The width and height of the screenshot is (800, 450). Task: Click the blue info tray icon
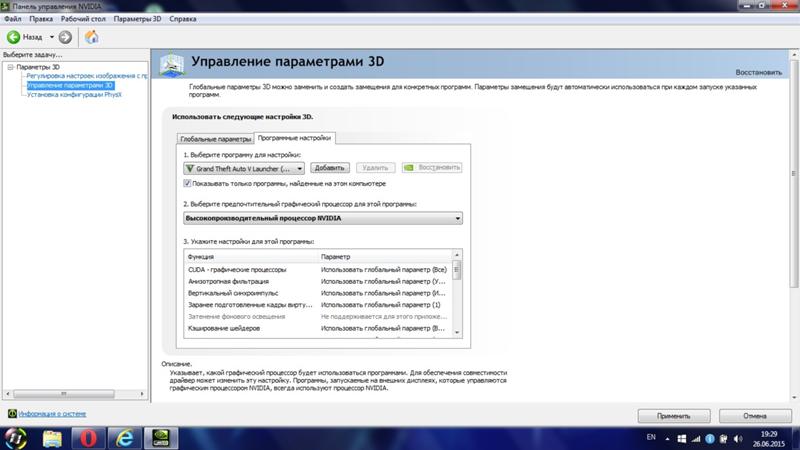click(x=710, y=438)
